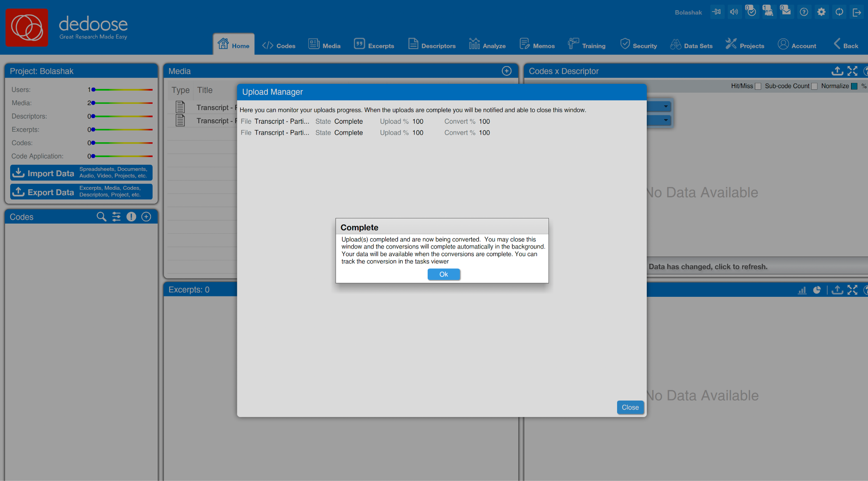Image resolution: width=868 pixels, height=481 pixels.
Task: Click the Excerpts count slider bar
Action: tap(122, 130)
